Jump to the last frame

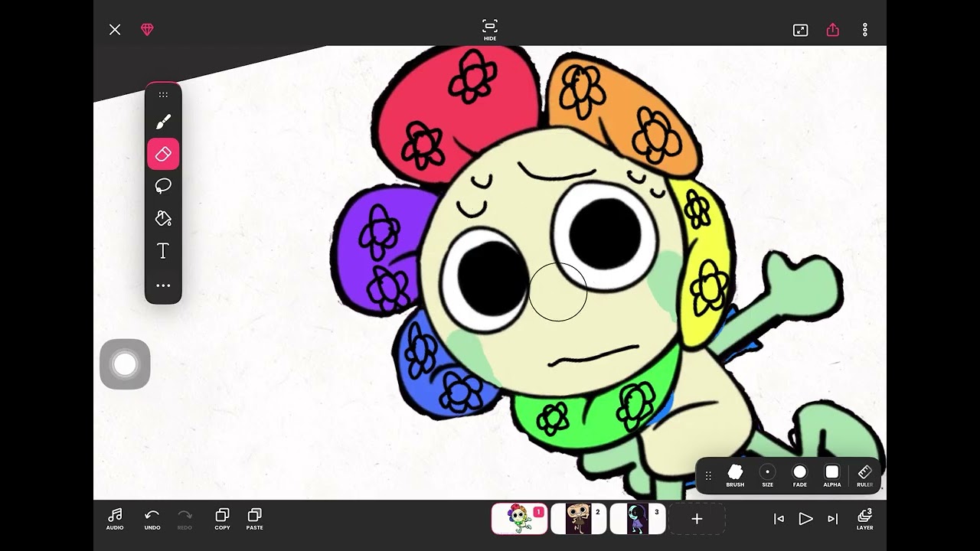coord(833,519)
